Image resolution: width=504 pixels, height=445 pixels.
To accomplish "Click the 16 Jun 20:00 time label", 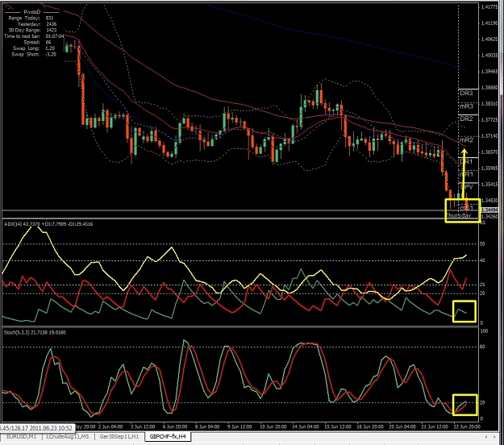I will pyautogui.click(x=370, y=426).
